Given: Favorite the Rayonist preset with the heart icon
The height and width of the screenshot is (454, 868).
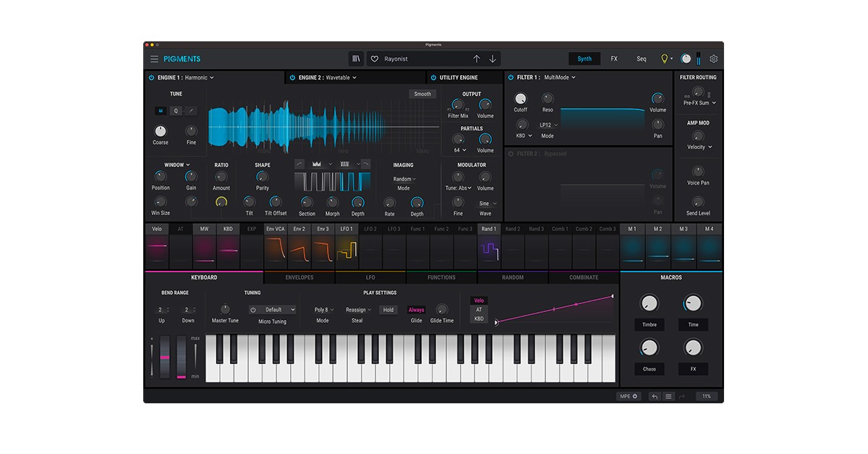Looking at the screenshot, I should (375, 59).
